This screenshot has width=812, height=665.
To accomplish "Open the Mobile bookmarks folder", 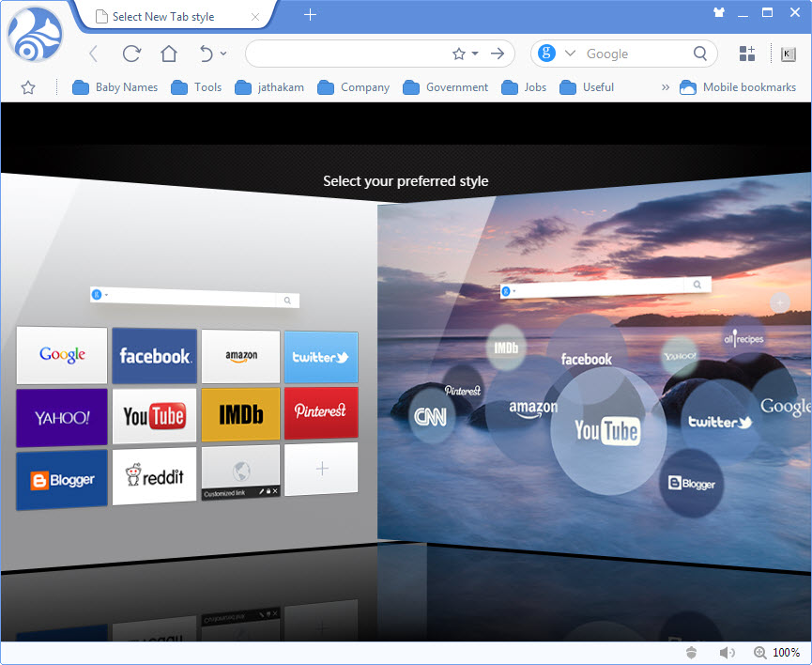I will coord(738,87).
